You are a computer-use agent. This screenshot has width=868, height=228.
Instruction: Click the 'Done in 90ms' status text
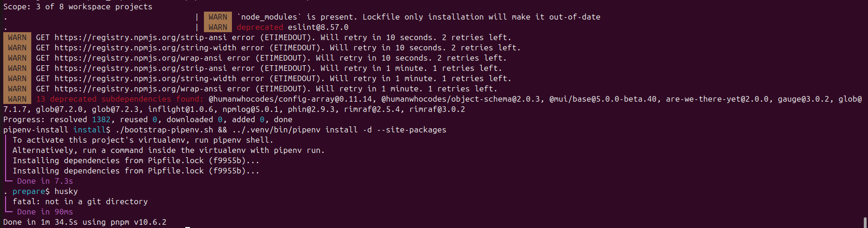tap(45, 212)
